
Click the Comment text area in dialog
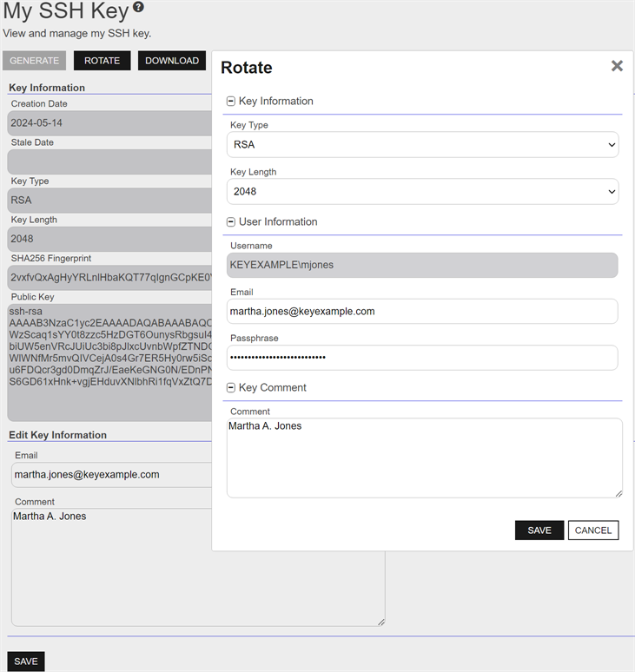pyautogui.click(x=422, y=458)
